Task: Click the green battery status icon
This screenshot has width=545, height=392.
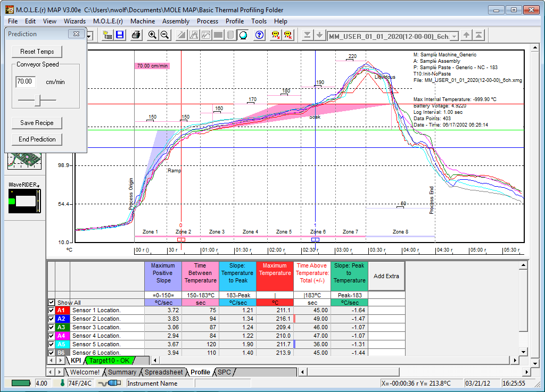Action: (21, 383)
